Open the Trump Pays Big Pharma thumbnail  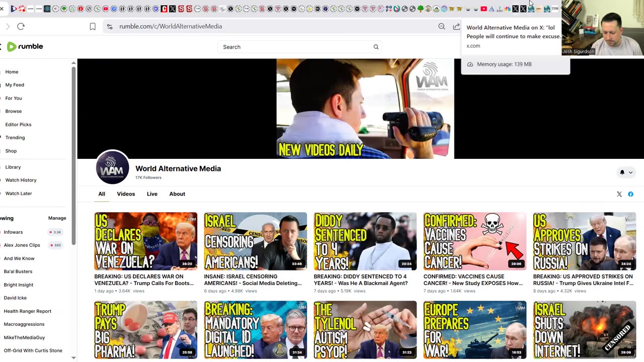[x=145, y=330]
